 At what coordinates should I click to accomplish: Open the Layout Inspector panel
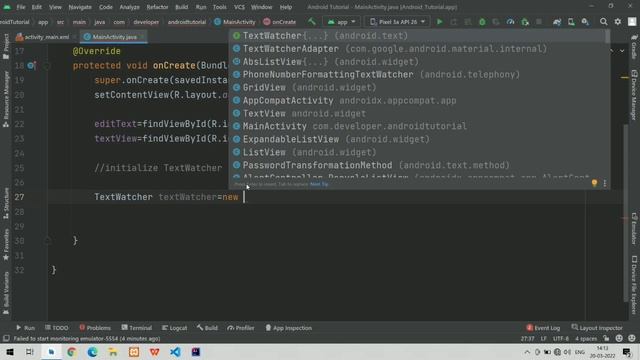point(597,328)
